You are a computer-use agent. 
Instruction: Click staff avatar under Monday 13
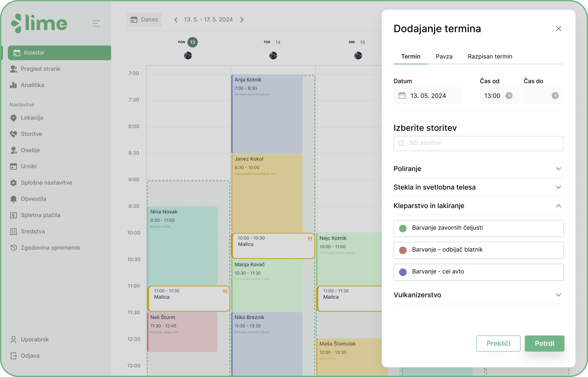[188, 56]
